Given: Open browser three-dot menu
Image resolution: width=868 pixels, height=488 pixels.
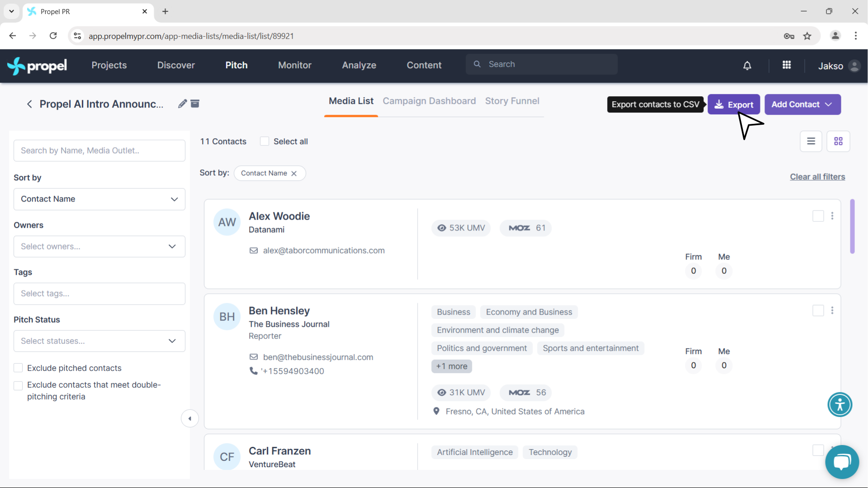Looking at the screenshot, I should [856, 36].
